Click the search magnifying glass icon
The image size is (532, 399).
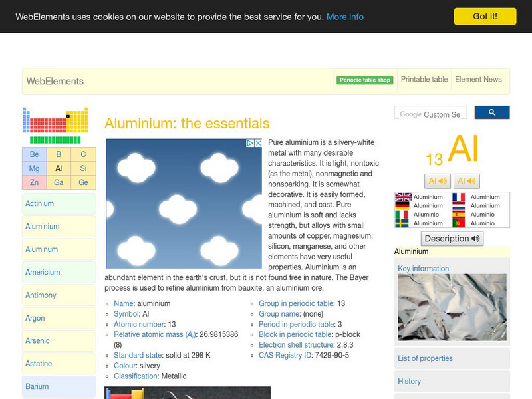(x=493, y=112)
